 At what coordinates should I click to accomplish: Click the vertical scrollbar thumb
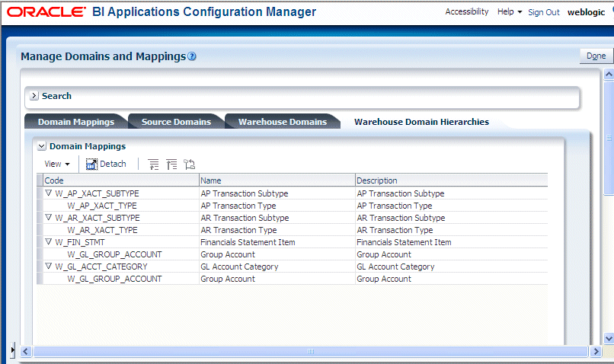609,137
